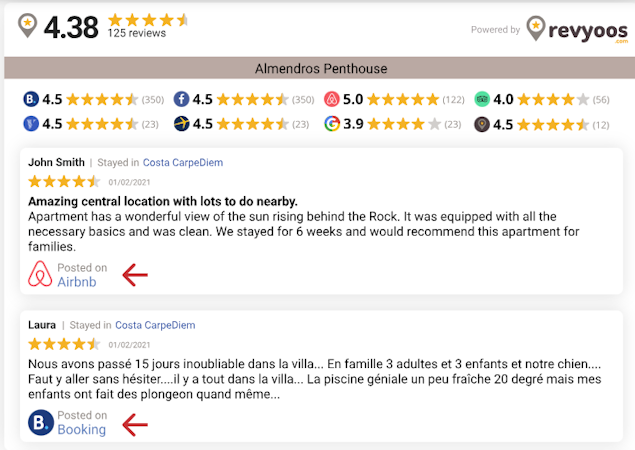Click the TripAdvisor rating icon showing 4.0
Image resolution: width=635 pixels, height=450 pixels.
coord(482,99)
